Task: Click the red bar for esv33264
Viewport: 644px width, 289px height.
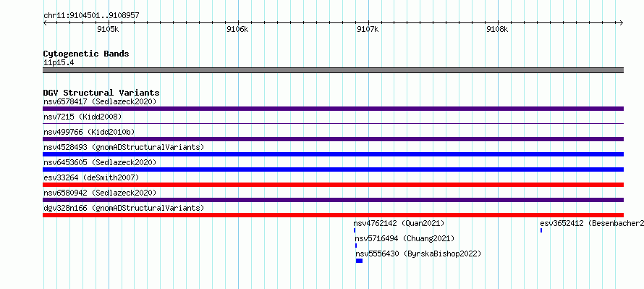Action: [333, 185]
